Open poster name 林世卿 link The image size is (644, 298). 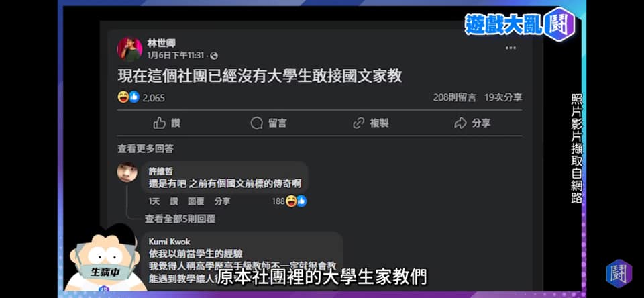pos(162,43)
